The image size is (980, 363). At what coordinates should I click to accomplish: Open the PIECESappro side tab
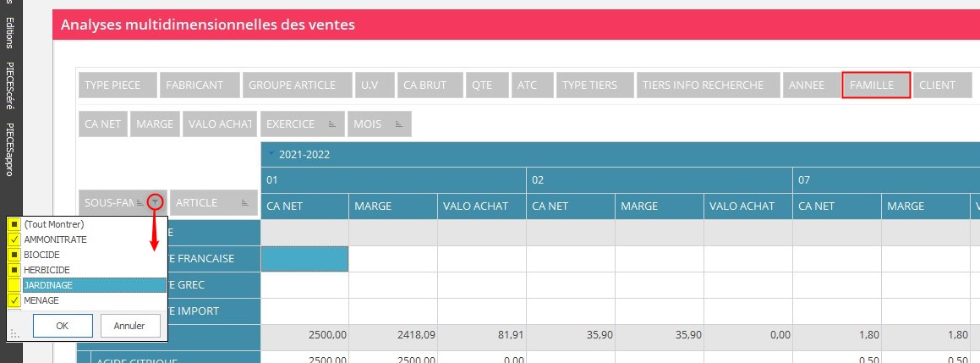pyautogui.click(x=10, y=150)
